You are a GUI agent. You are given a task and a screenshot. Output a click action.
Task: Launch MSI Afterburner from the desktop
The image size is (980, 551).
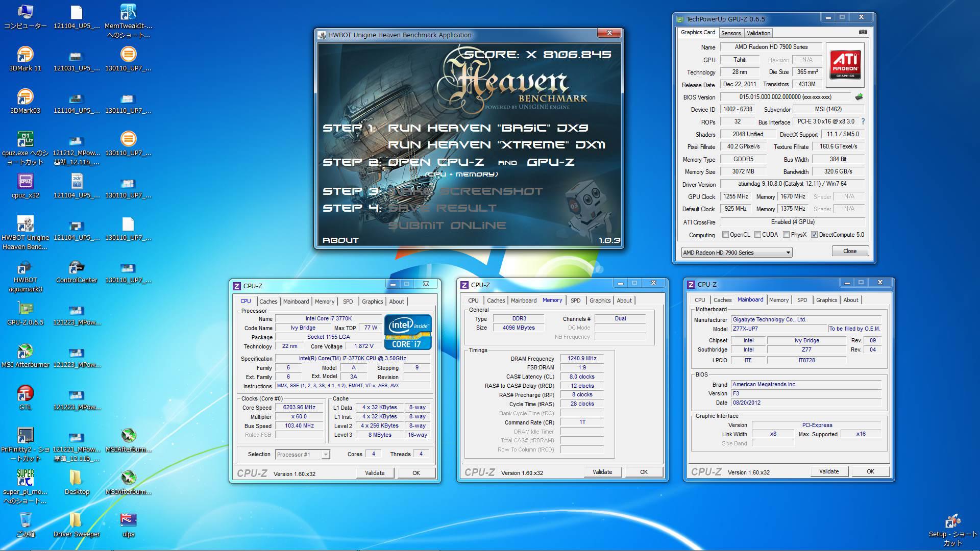click(x=25, y=355)
